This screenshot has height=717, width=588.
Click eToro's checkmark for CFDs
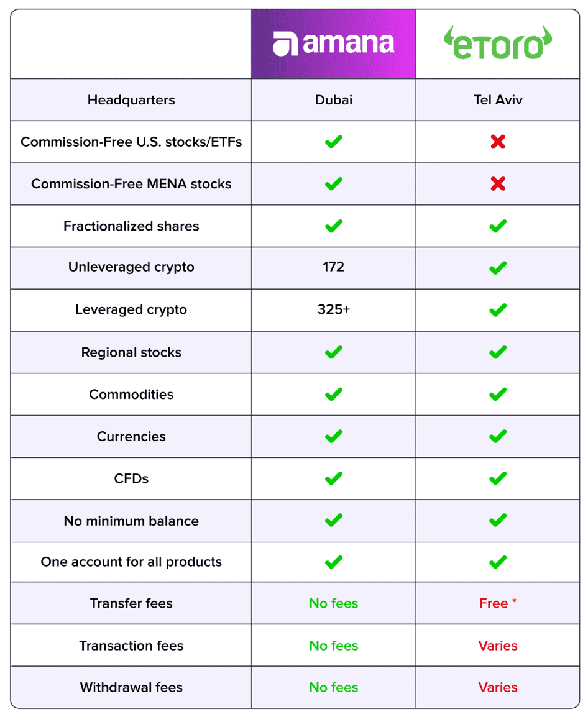(x=498, y=478)
